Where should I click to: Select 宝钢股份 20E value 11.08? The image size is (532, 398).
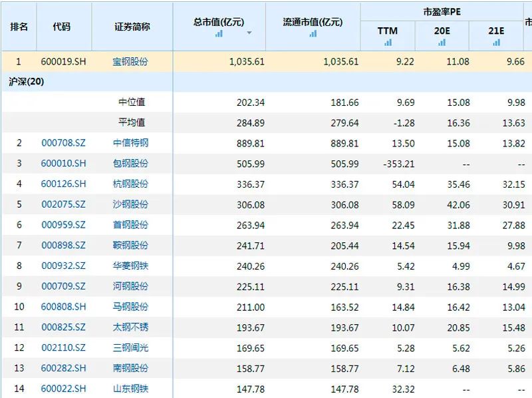(458, 61)
